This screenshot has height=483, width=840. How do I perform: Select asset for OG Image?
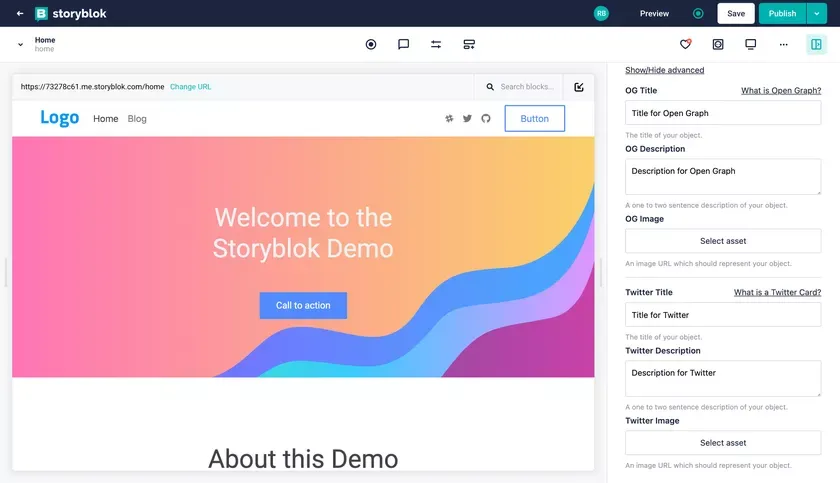[723, 241]
